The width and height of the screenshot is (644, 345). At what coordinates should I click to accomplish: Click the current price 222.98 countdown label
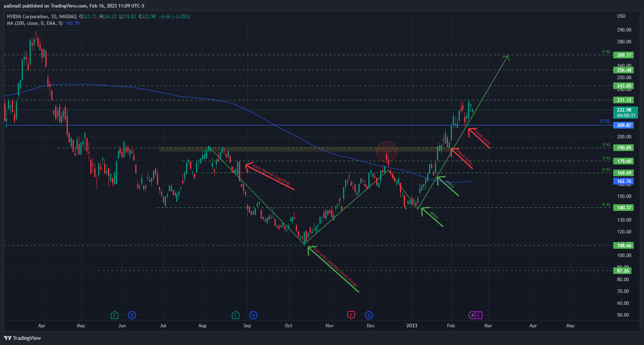coord(625,113)
